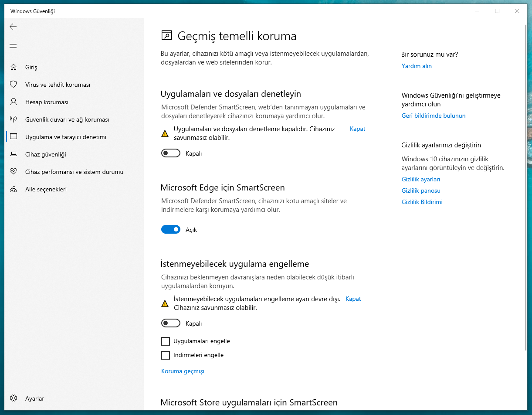Screen dimensions: 532x415
Task: Dismiss the app and file check warning with Kapat
Action: pos(357,129)
